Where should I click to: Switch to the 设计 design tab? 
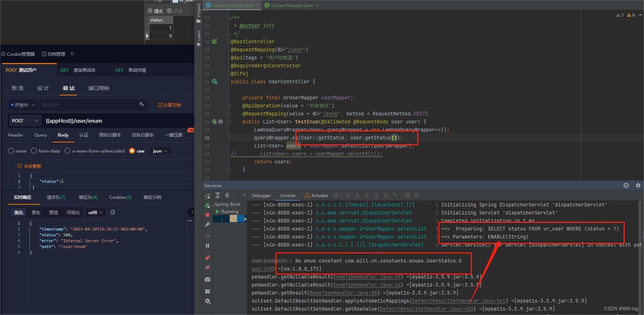coord(43,88)
